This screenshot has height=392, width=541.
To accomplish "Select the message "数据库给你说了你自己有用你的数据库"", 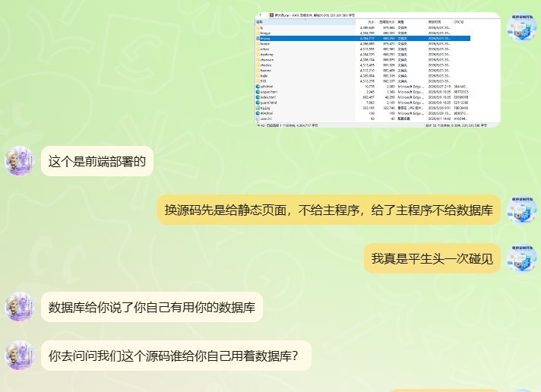I will (152, 307).
